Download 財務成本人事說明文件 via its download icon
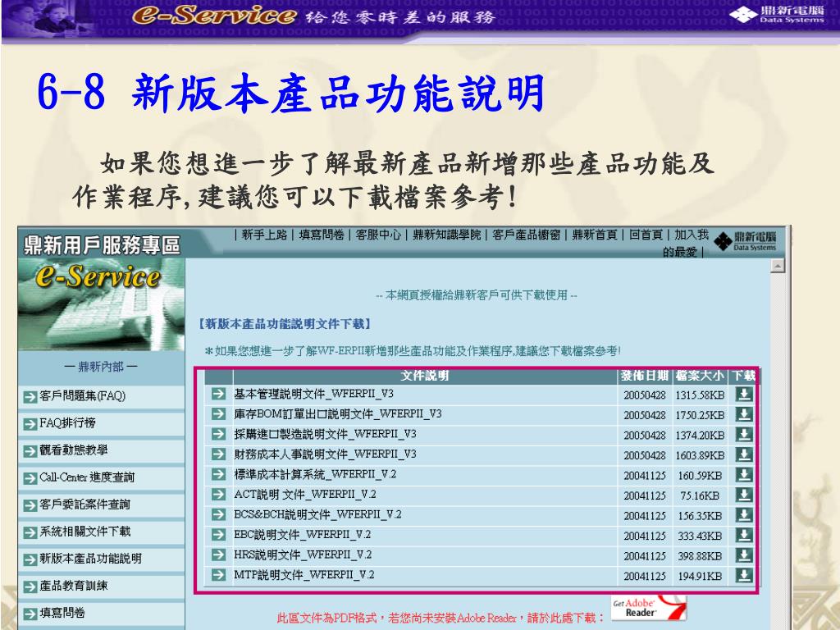840x630 pixels. coord(744,454)
